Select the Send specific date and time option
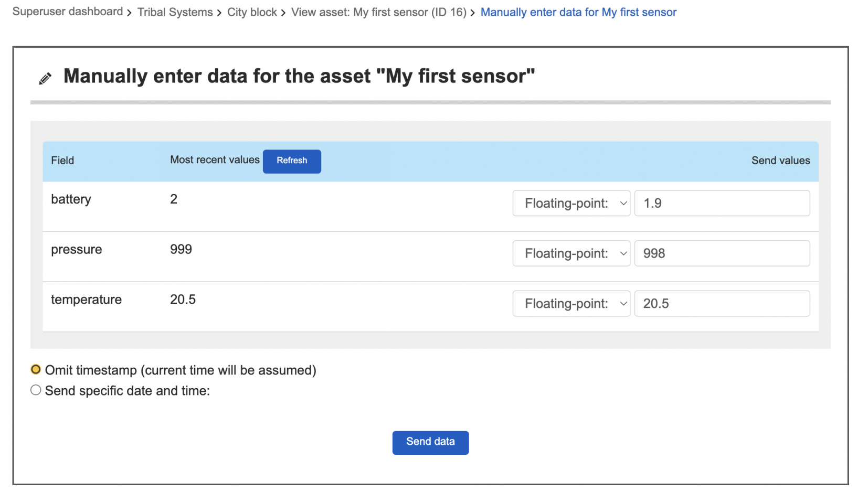 (x=35, y=390)
